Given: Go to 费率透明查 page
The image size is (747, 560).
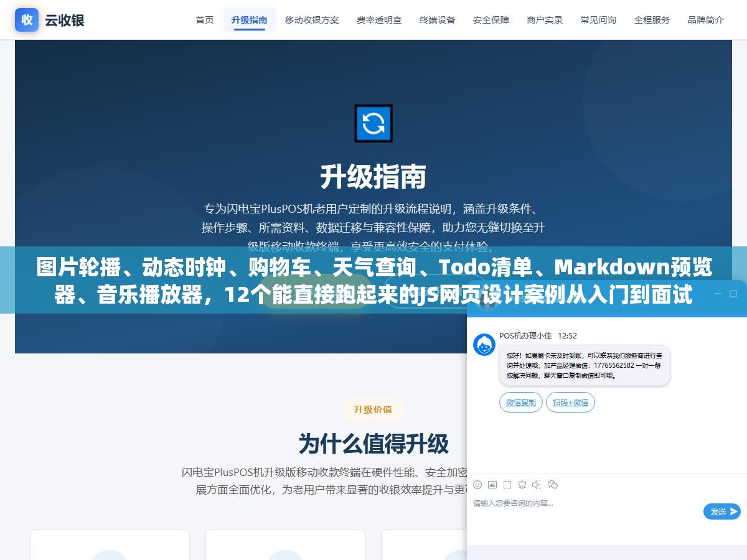Looking at the screenshot, I should coord(379,20).
